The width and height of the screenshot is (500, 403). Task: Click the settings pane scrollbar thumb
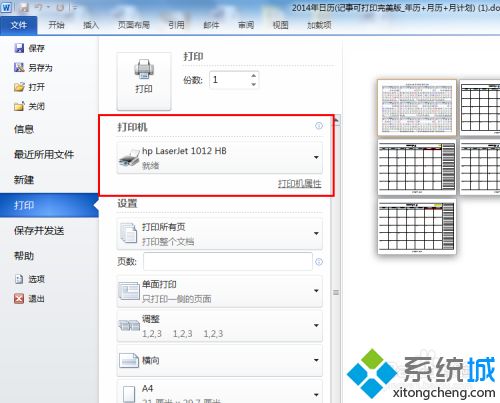(x=336, y=292)
